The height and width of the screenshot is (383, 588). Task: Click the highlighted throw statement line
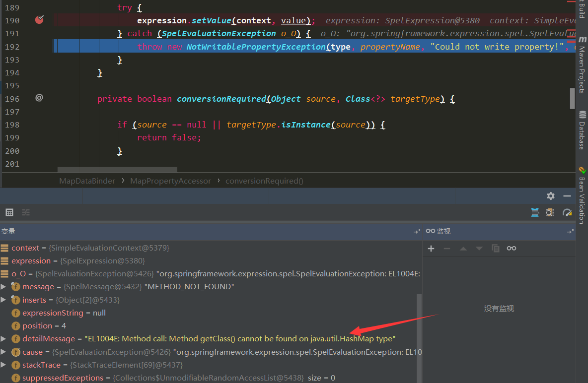coord(314,47)
